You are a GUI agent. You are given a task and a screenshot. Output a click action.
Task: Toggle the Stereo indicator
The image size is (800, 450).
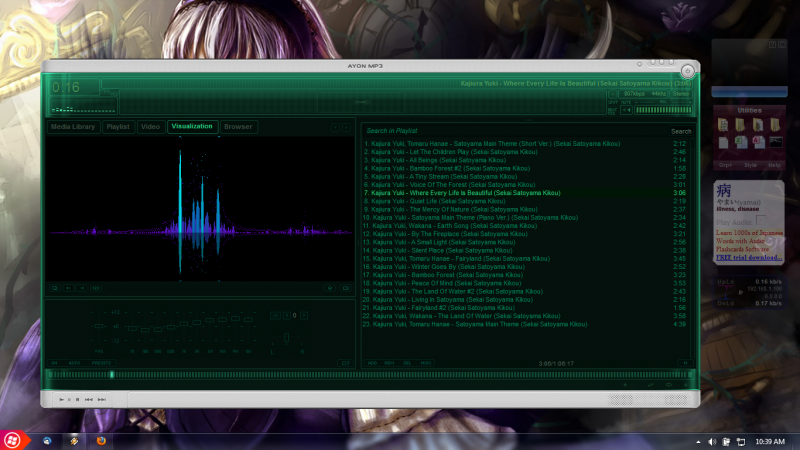click(681, 94)
